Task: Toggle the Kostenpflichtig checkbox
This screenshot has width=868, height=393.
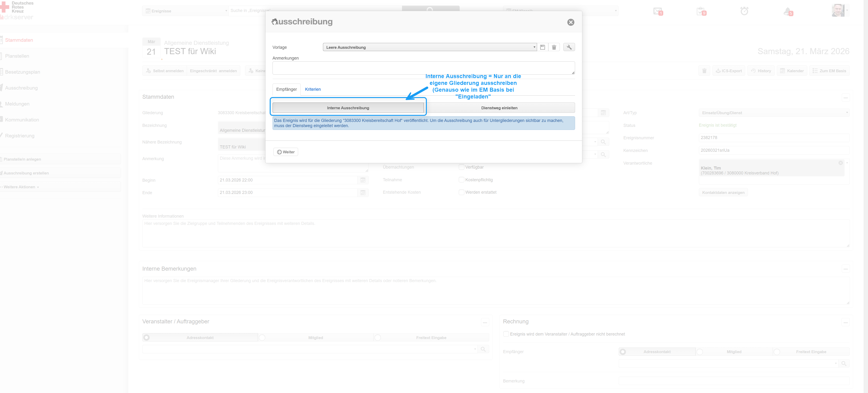Action: [461, 180]
